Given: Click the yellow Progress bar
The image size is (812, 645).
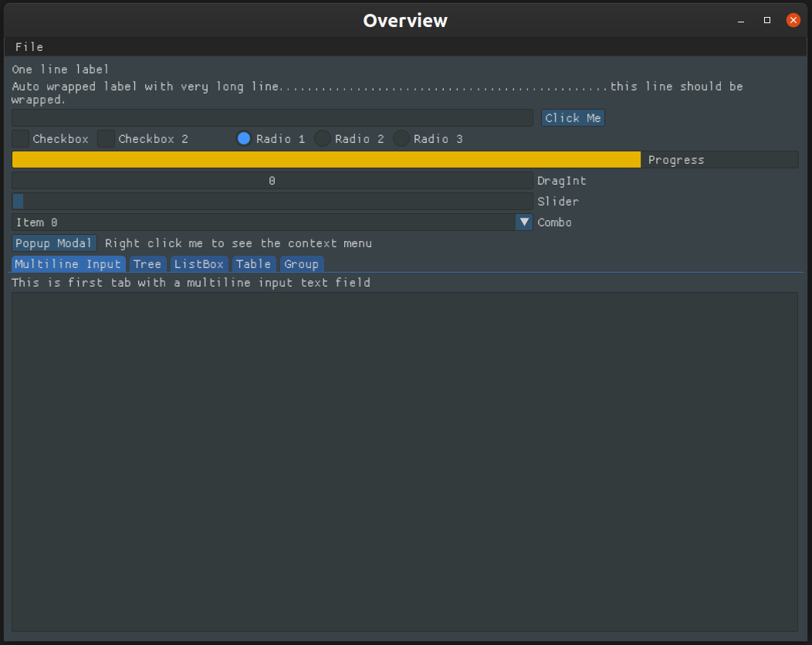Looking at the screenshot, I should 326,160.
